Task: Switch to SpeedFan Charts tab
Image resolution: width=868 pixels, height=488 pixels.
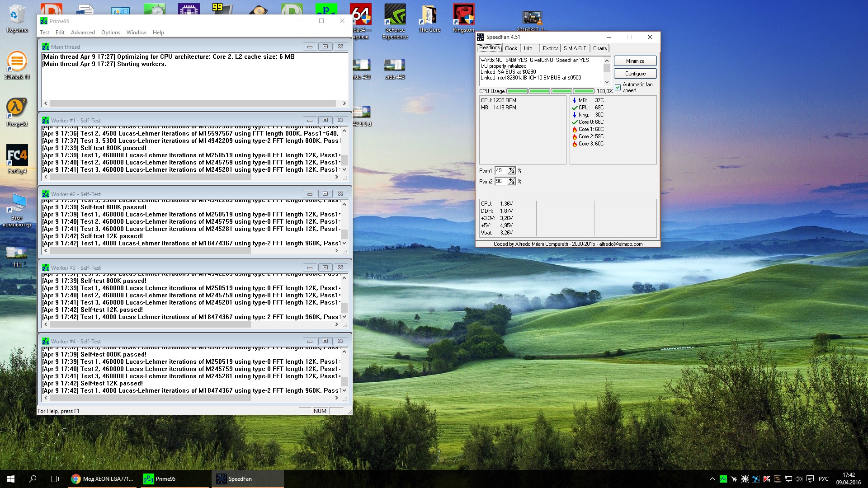Action: (599, 48)
